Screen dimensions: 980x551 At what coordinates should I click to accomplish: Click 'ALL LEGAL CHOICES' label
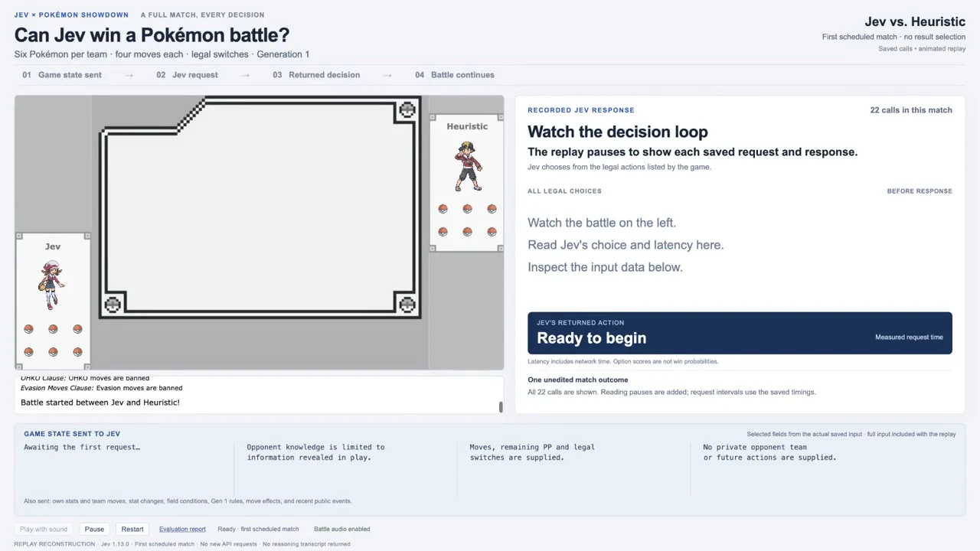(x=564, y=191)
